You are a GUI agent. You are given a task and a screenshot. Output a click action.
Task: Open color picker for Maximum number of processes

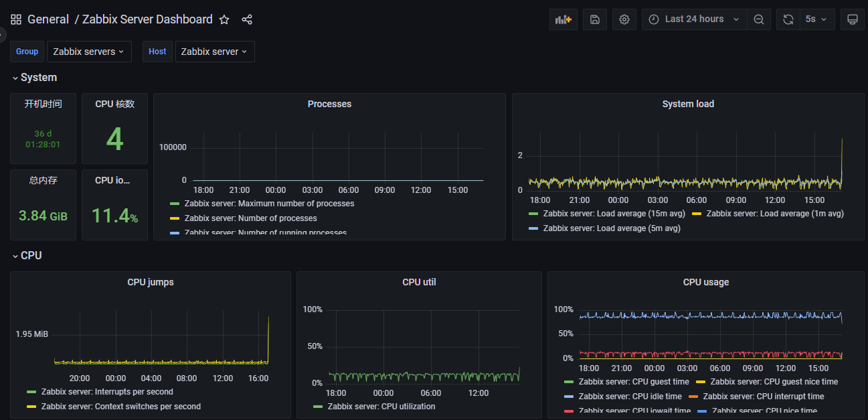[x=175, y=204]
